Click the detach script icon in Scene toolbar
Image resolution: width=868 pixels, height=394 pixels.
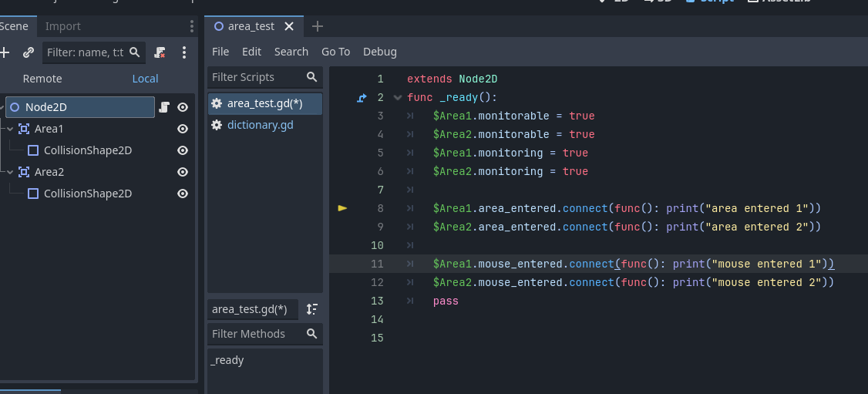click(160, 52)
